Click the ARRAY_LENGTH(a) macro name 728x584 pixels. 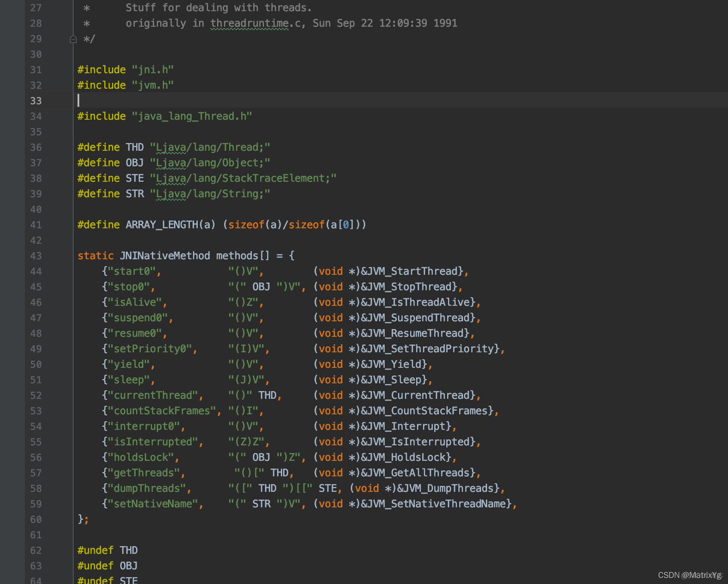pos(171,225)
